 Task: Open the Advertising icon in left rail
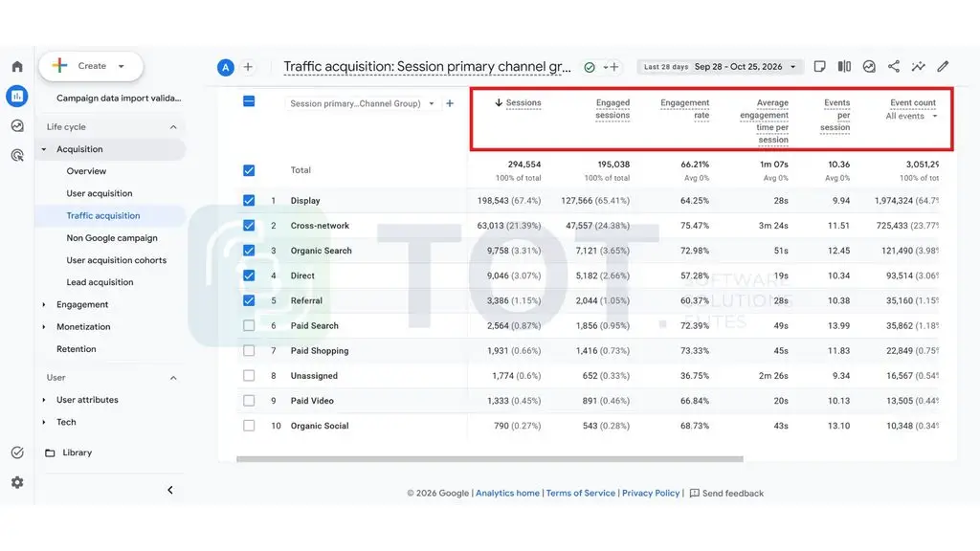click(x=17, y=155)
